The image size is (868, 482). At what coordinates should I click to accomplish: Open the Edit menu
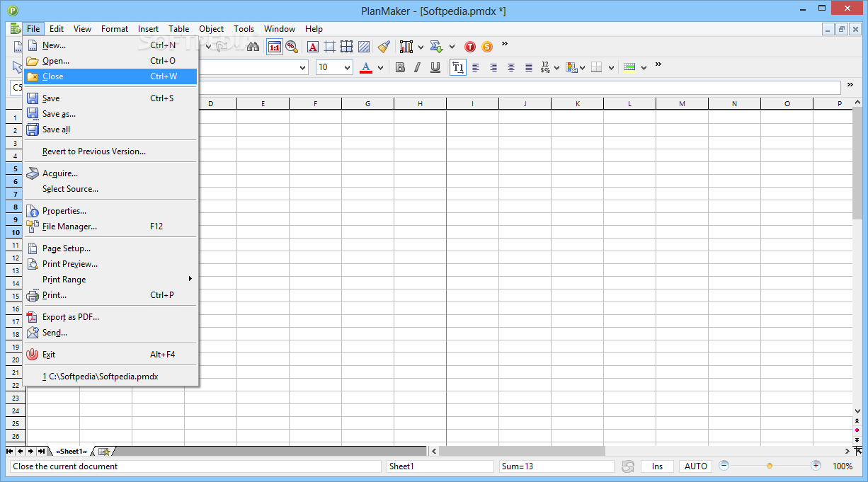(57, 29)
